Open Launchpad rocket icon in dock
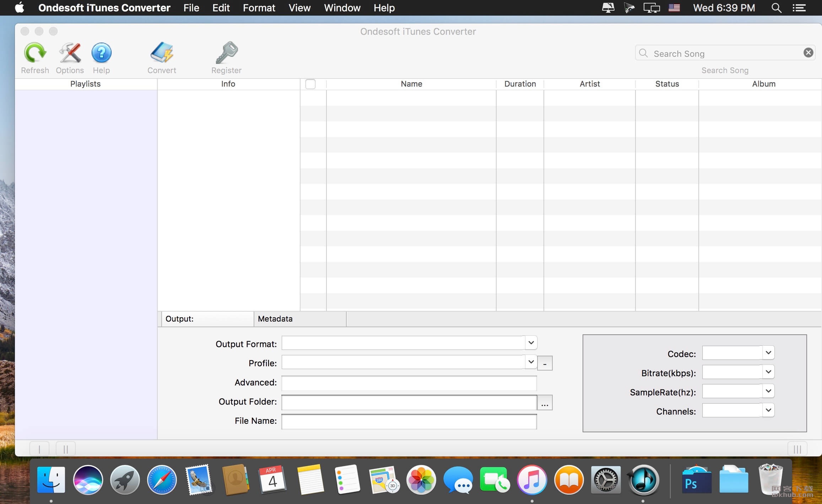Image resolution: width=822 pixels, height=504 pixels. pyautogui.click(x=125, y=480)
